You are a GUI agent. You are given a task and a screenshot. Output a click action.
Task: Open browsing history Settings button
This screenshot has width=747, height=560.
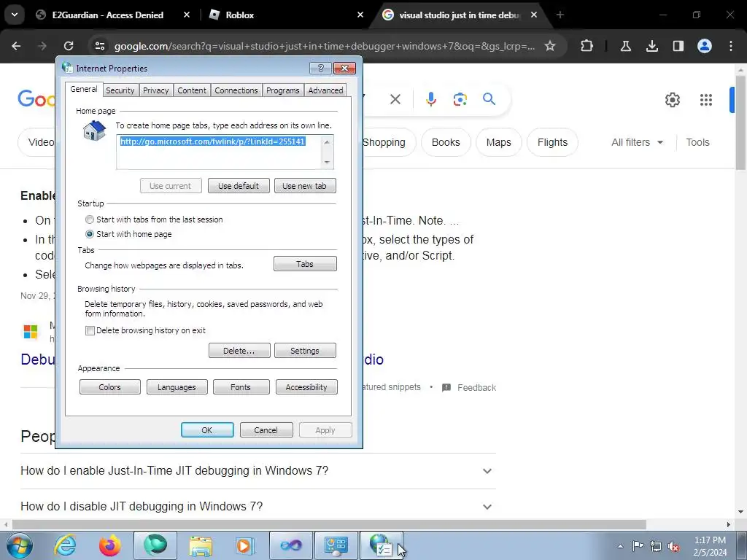[x=305, y=351]
